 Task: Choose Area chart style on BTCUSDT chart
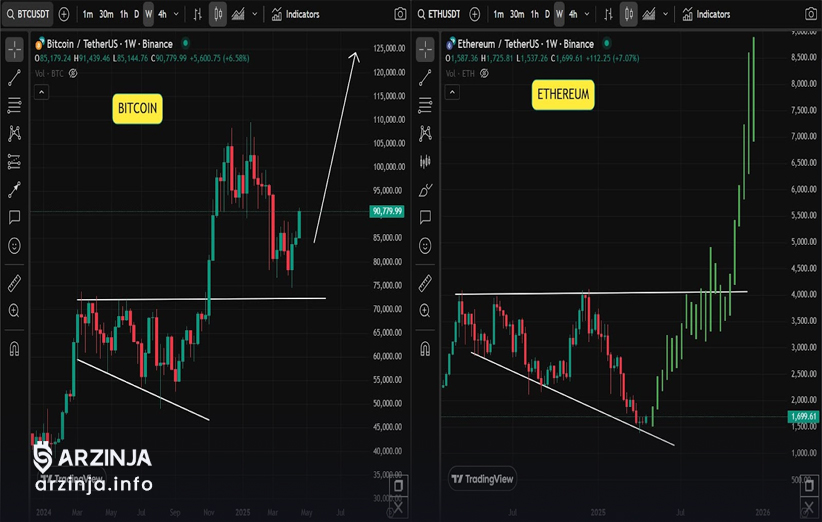click(x=238, y=14)
